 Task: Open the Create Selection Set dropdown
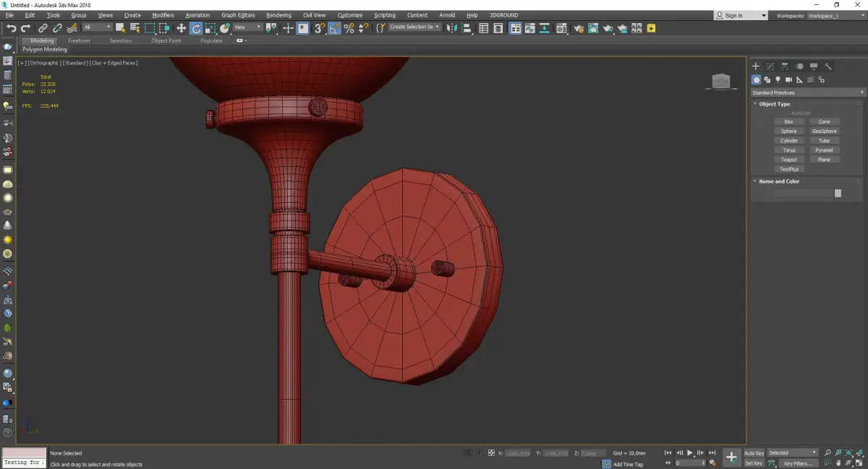click(x=414, y=27)
